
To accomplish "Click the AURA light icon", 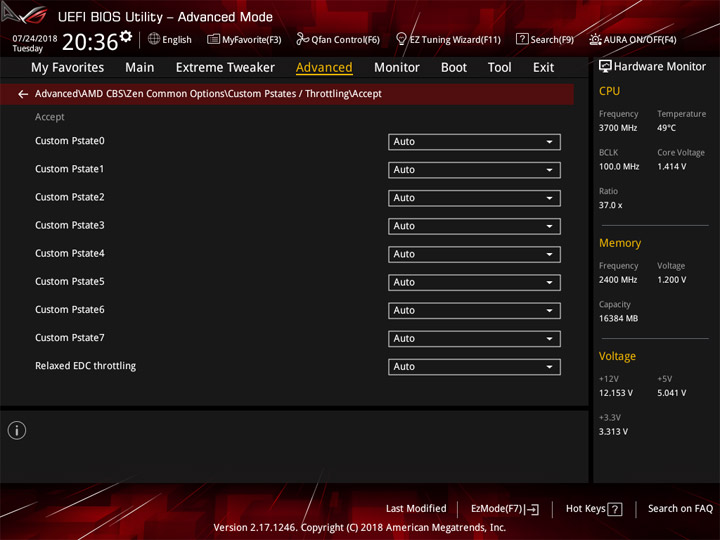I will pyautogui.click(x=595, y=39).
